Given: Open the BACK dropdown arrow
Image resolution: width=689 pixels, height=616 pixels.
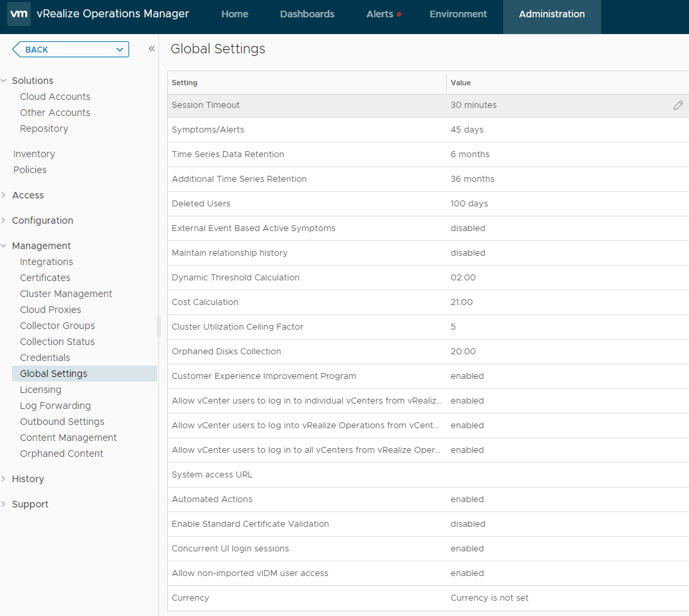Looking at the screenshot, I should coord(120,49).
